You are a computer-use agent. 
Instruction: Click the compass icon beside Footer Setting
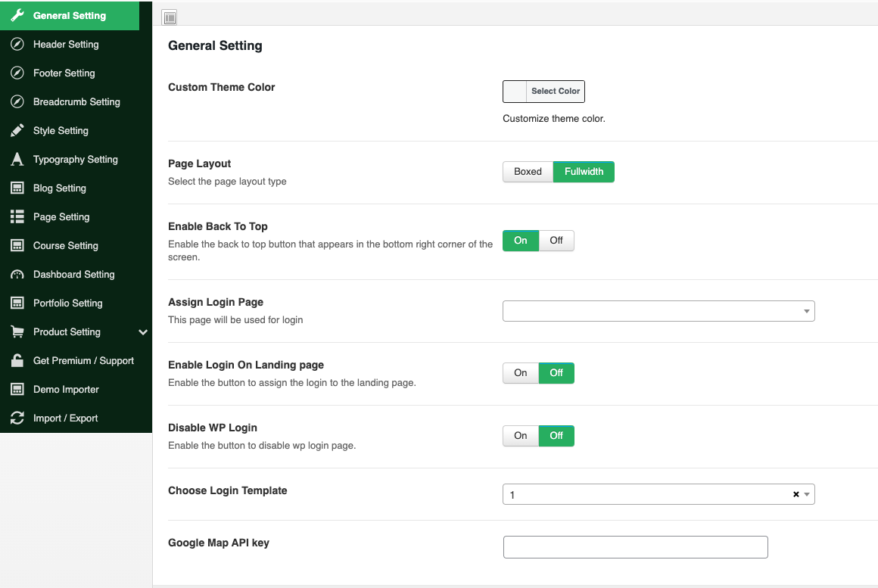pos(17,73)
